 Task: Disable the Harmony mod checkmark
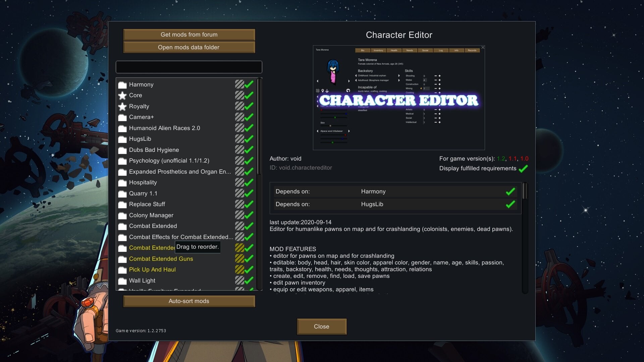click(249, 84)
